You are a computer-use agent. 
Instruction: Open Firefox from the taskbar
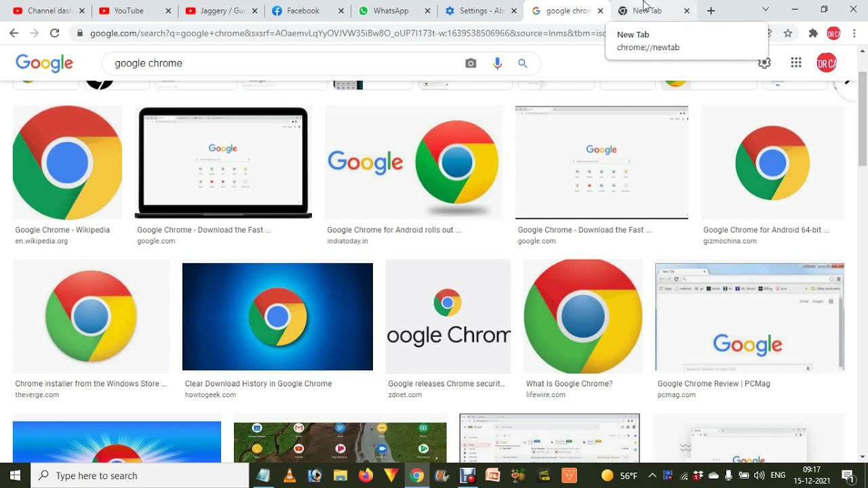[x=366, y=475]
